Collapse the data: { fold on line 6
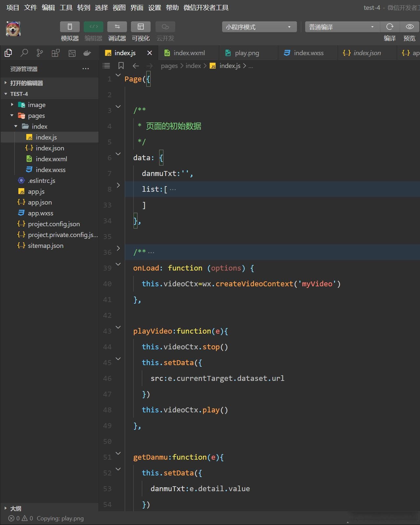The image size is (420, 525). (x=118, y=154)
